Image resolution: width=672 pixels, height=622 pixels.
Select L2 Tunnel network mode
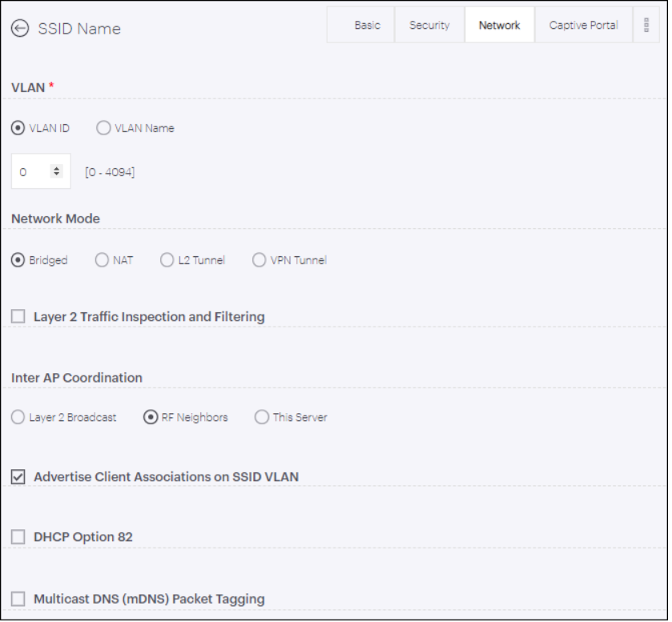tap(167, 259)
